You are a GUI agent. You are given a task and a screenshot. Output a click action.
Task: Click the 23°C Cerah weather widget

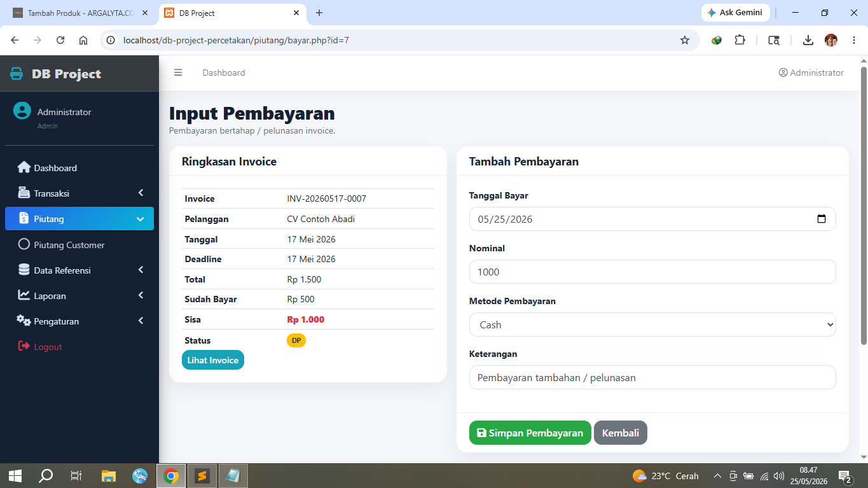point(666,475)
